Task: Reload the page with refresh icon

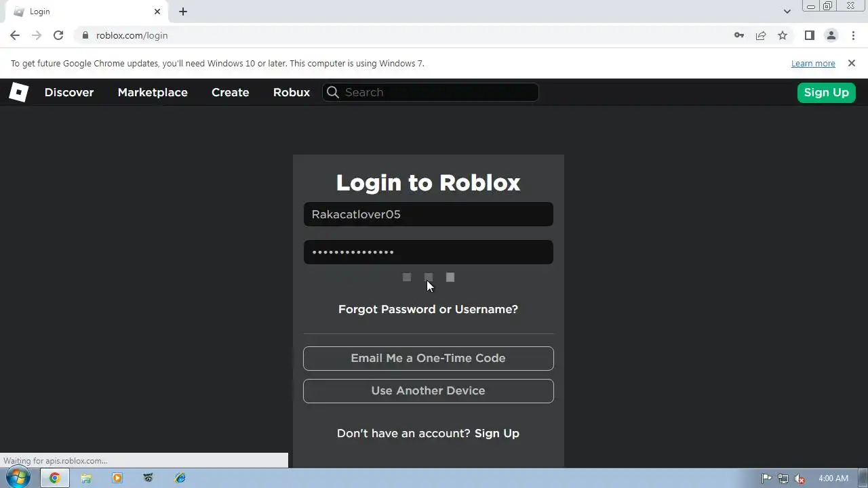Action: click(58, 35)
